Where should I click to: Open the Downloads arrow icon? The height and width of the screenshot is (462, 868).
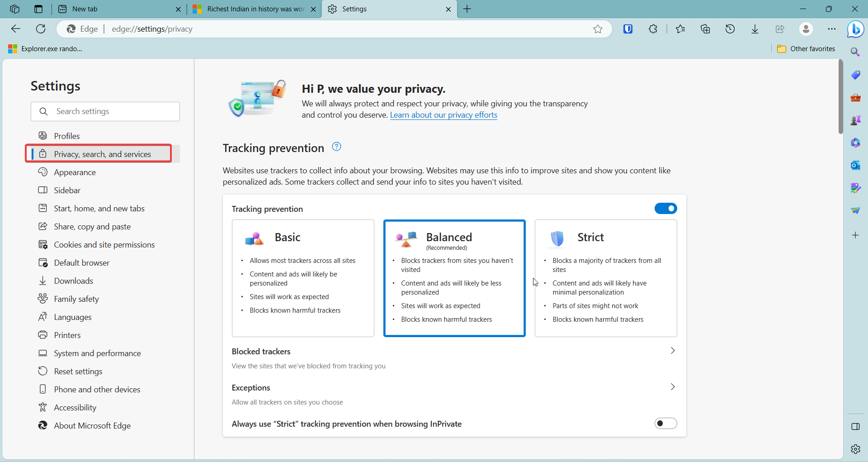pos(755,29)
